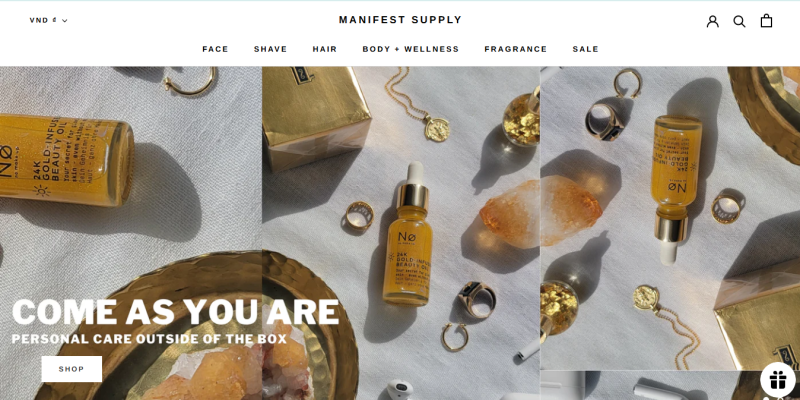This screenshot has height=400, width=800.
Task: Open the account login icon
Action: click(712, 21)
